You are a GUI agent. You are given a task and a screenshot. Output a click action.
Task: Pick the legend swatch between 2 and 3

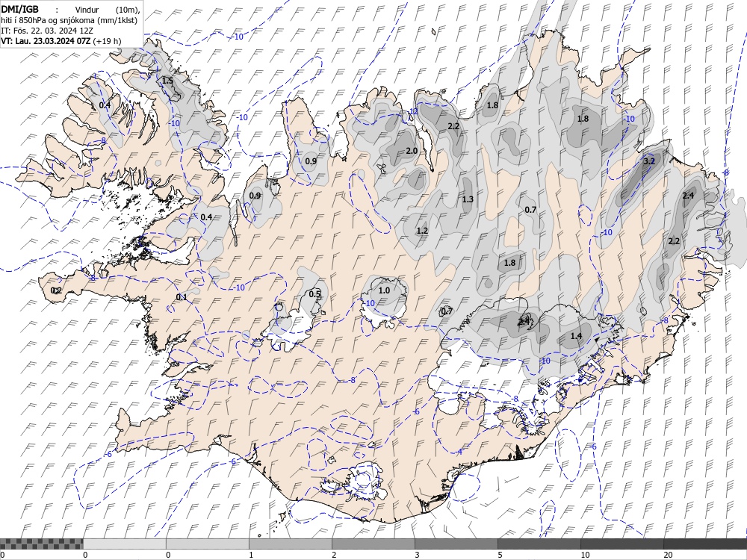pyautogui.click(x=373, y=544)
